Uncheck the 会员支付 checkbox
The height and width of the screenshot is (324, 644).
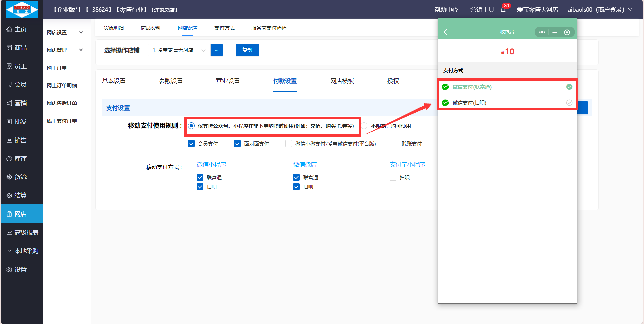[x=191, y=144]
